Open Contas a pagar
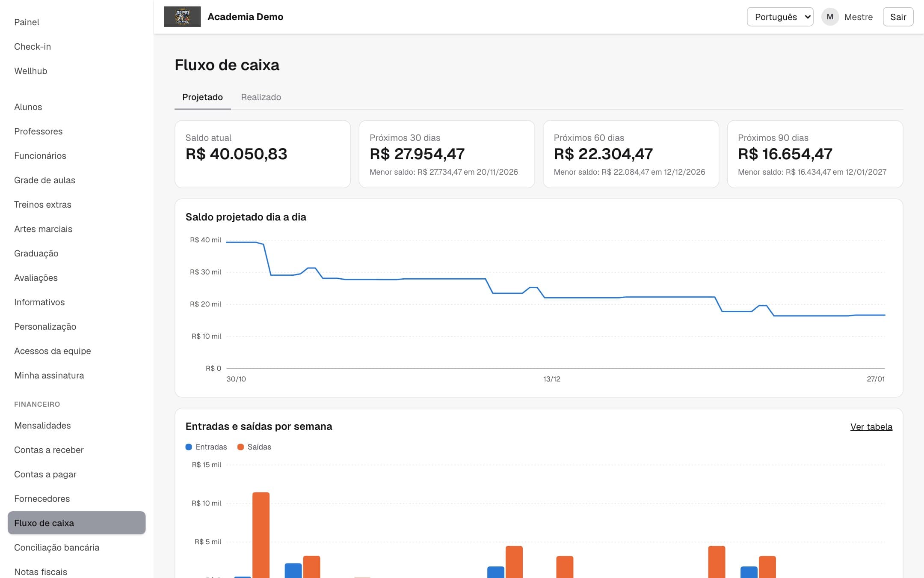 (x=77, y=474)
